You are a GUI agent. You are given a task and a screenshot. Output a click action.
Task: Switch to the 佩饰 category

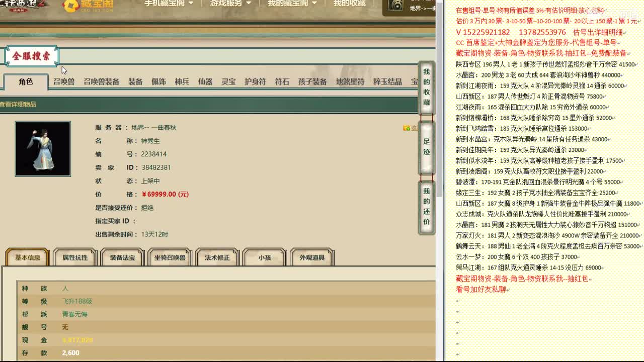(158, 81)
